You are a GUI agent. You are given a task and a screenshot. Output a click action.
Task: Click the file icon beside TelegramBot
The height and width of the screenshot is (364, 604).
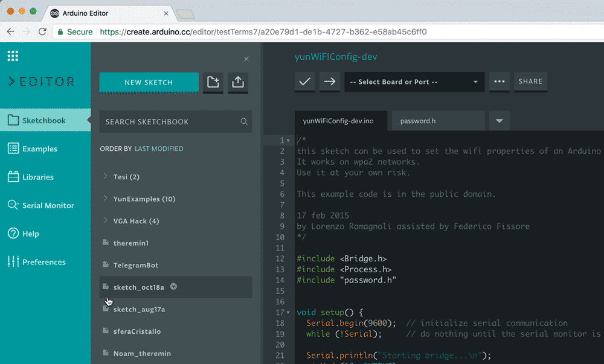coord(106,264)
